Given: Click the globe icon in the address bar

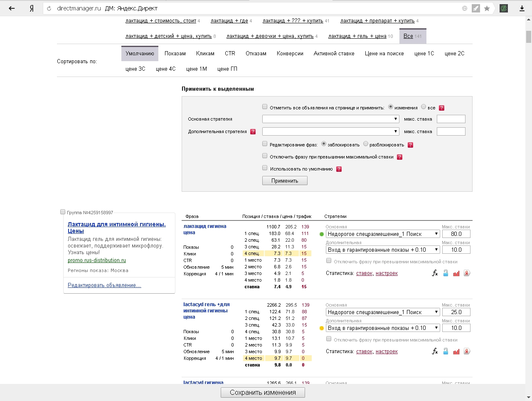Looking at the screenshot, I should [x=465, y=8].
